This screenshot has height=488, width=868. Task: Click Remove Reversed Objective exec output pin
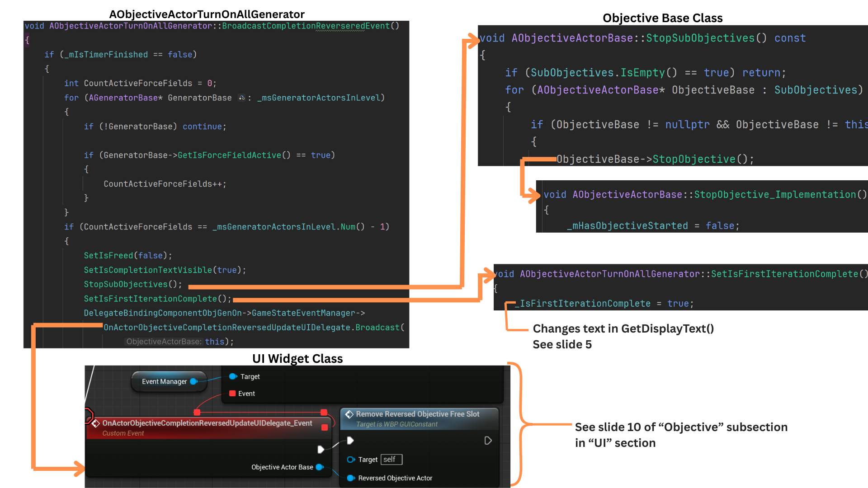coord(488,441)
